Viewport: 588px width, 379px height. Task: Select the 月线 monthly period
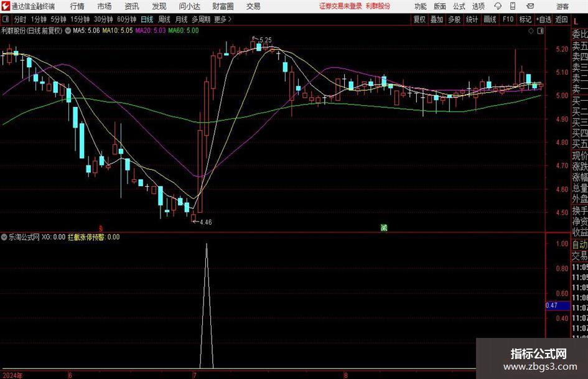tap(181, 19)
